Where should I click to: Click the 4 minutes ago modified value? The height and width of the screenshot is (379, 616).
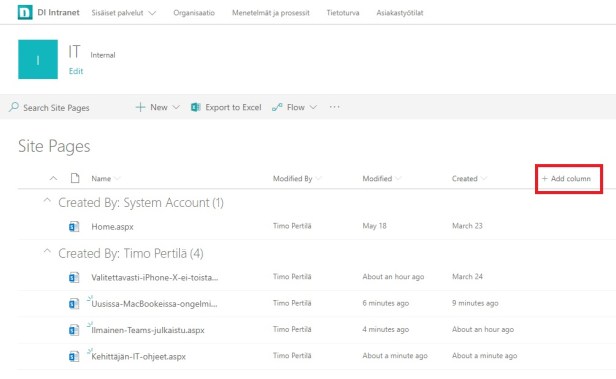(x=385, y=329)
